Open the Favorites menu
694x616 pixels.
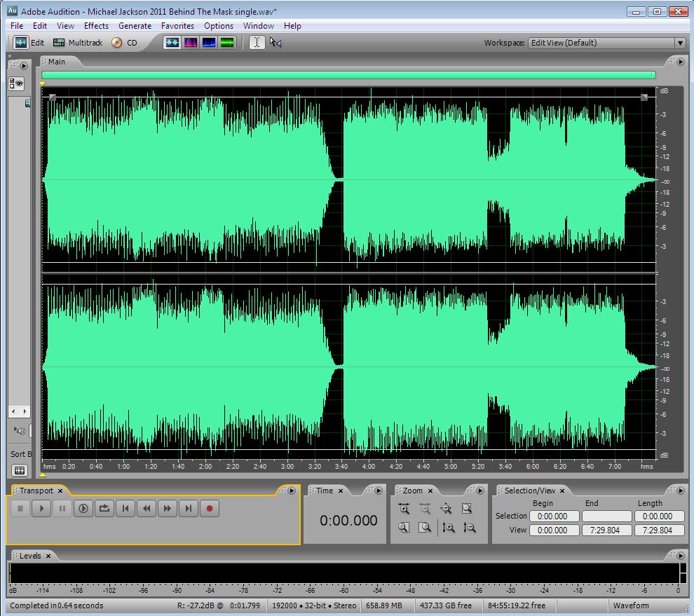[177, 26]
